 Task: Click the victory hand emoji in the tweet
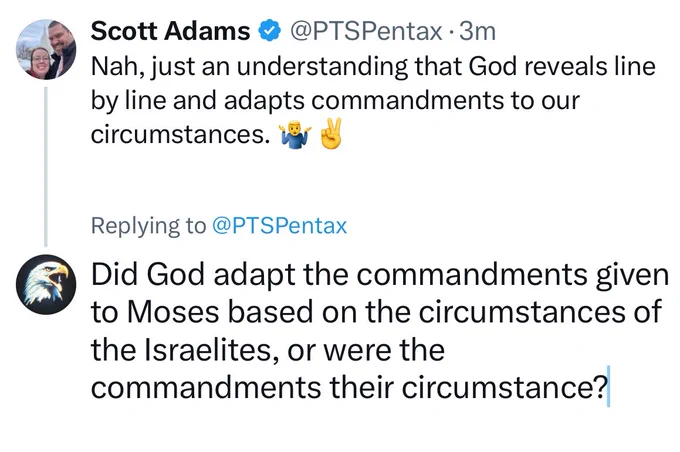click(x=330, y=134)
